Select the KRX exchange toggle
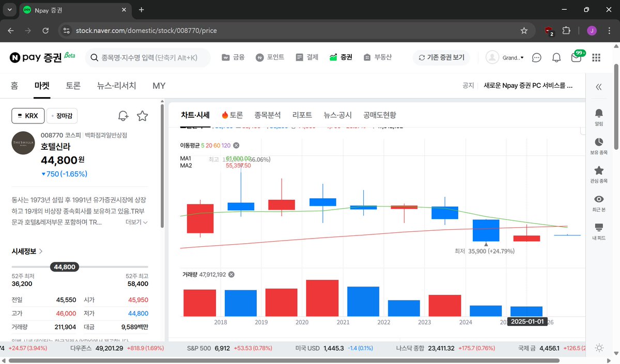This screenshot has width=620, height=364. (28, 116)
